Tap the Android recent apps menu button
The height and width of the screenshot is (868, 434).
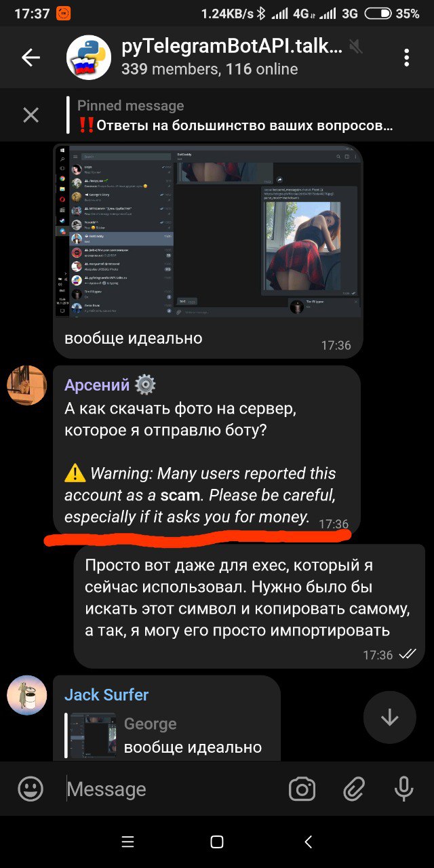(x=127, y=842)
